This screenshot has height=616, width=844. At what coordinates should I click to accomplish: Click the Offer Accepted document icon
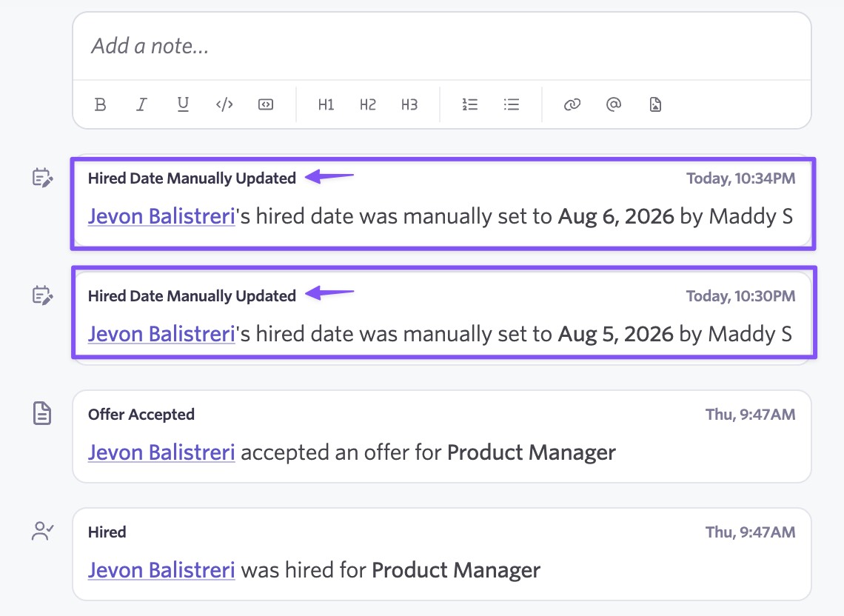coord(42,414)
